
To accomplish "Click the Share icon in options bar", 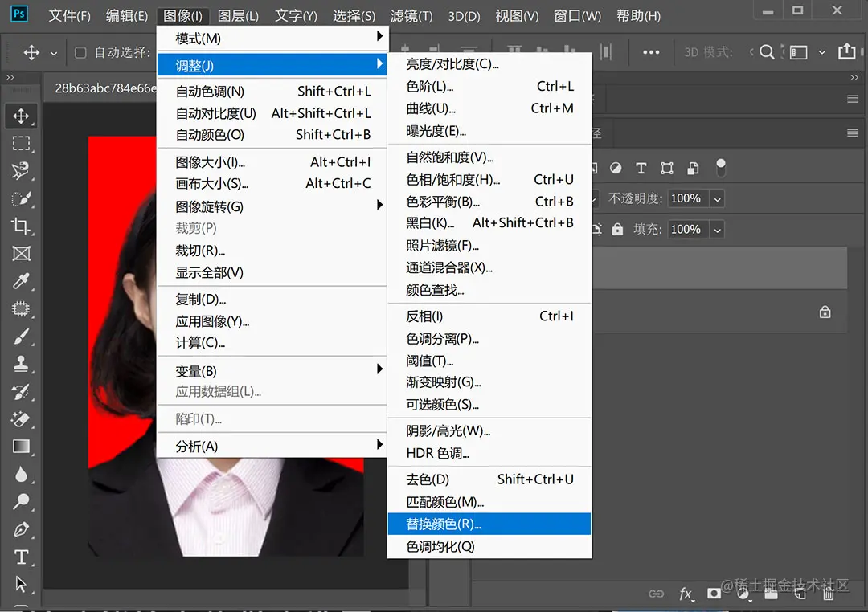I will (846, 52).
